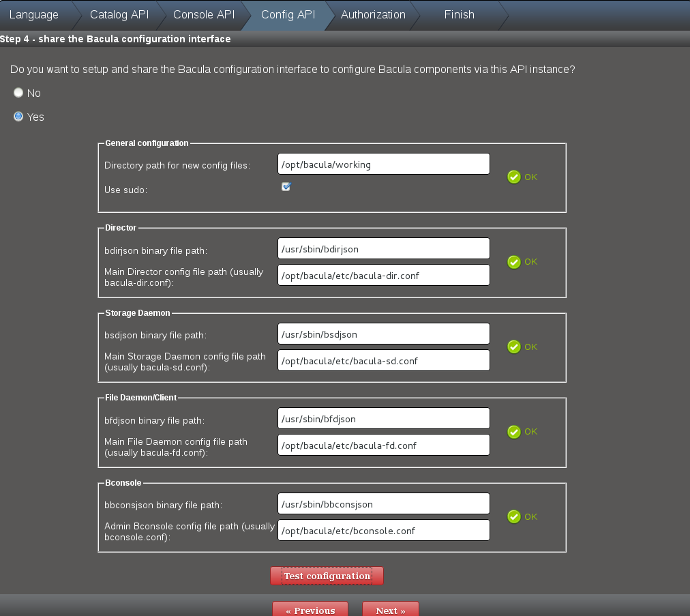This screenshot has height=616, width=690.
Task: Click the 'Use sudo:' label
Action: coord(126,190)
